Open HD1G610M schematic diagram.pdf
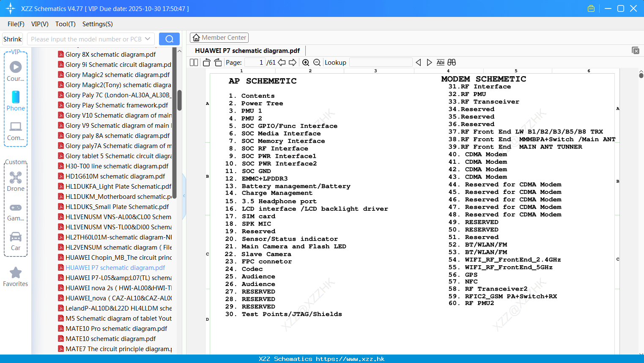The image size is (644, 363). [x=115, y=176]
